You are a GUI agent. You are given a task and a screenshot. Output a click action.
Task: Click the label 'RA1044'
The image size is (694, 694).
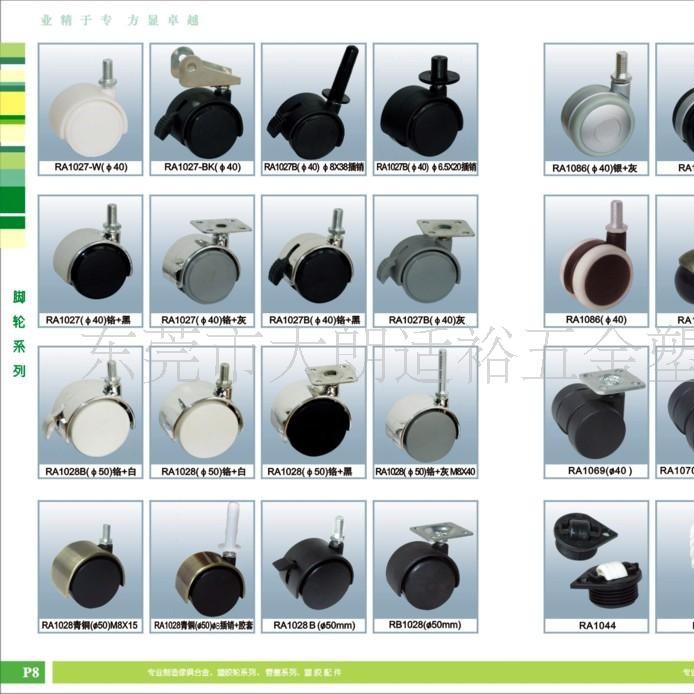(x=597, y=625)
